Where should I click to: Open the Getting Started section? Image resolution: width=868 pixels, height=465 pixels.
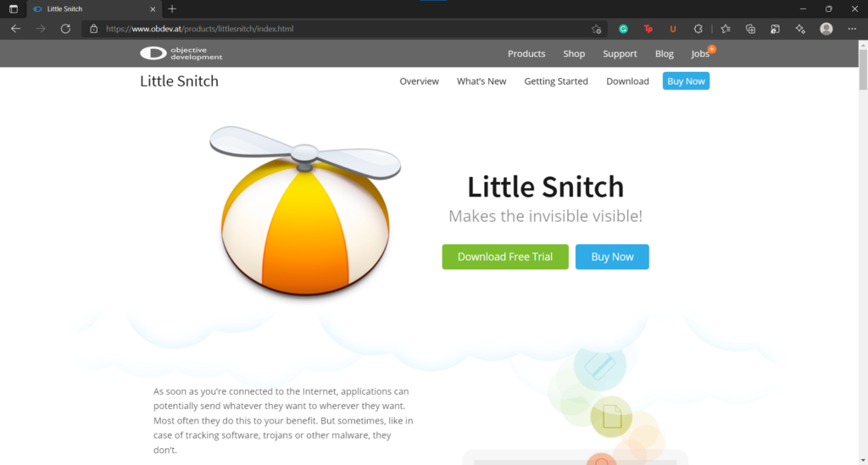click(556, 81)
